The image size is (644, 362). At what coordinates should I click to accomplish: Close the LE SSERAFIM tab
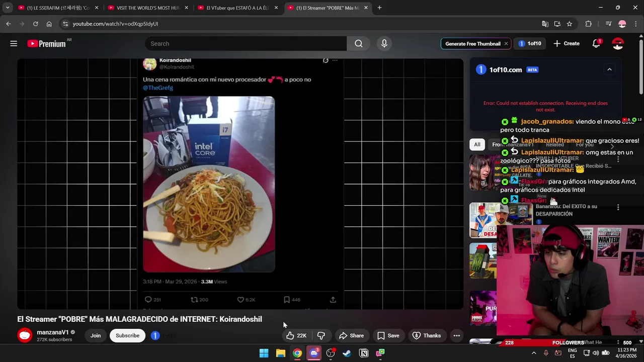pos(97,8)
